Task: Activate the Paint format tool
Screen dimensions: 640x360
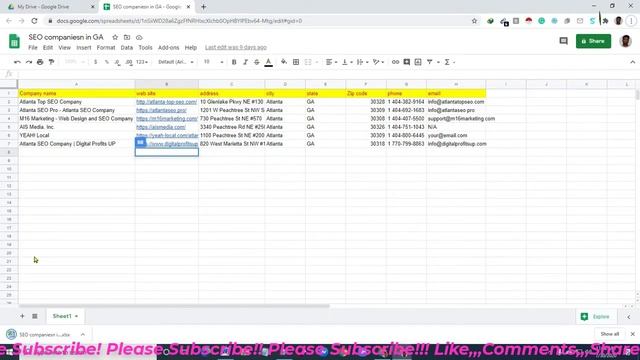Action: pos(51,62)
